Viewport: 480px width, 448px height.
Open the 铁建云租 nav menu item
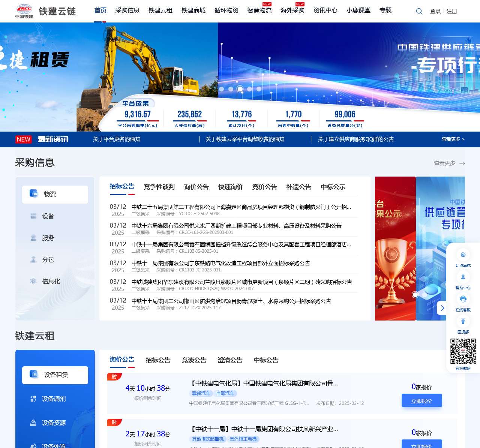(160, 10)
